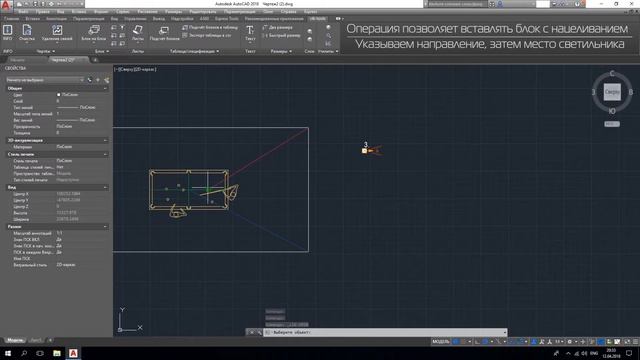640x360 pixels.
Task: Click the Windows Start button
Action: click(x=8, y=353)
